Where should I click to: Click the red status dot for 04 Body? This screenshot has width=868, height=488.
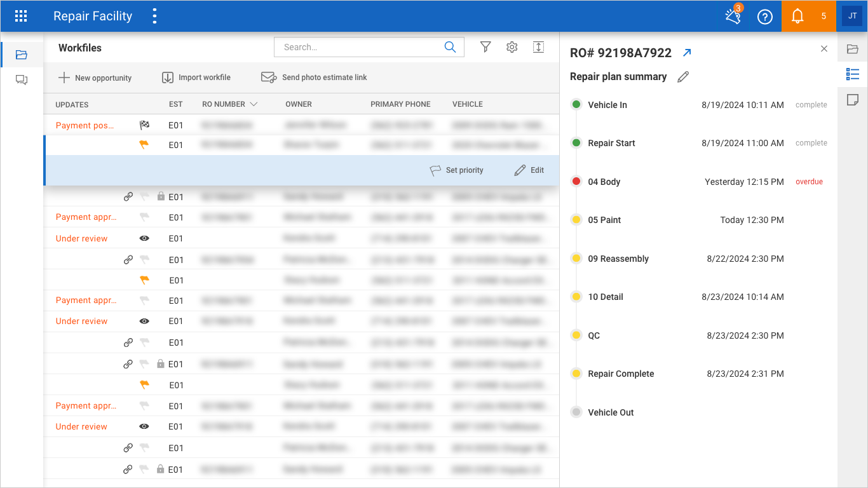click(x=576, y=182)
